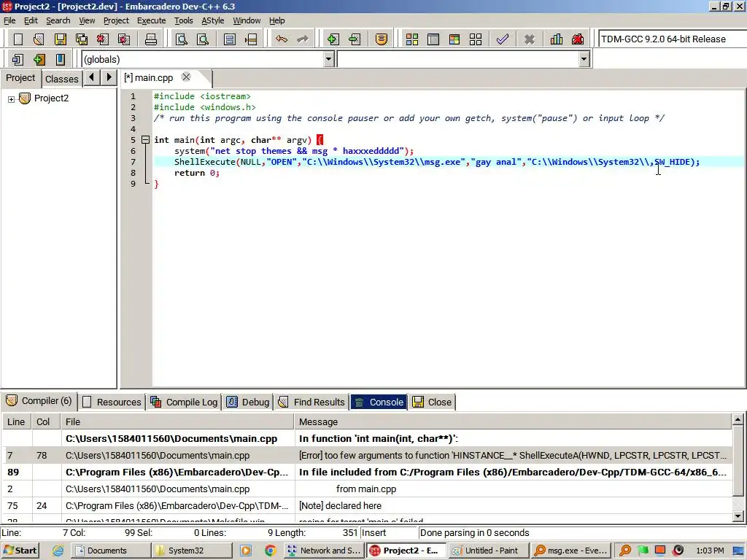Click the Close All files icon
Image resolution: width=747 pixels, height=560 pixels.
[124, 39]
